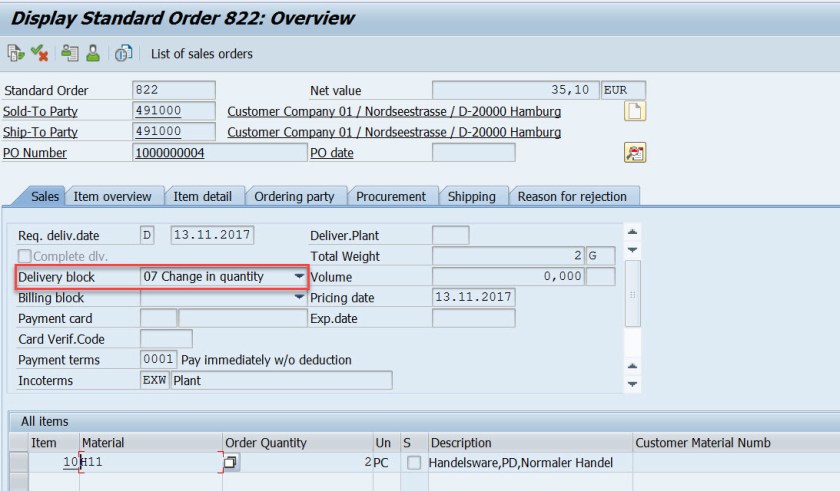Image resolution: width=840 pixels, height=491 pixels.
Task: Click the Sold-To Party link label
Action: pos(40,112)
